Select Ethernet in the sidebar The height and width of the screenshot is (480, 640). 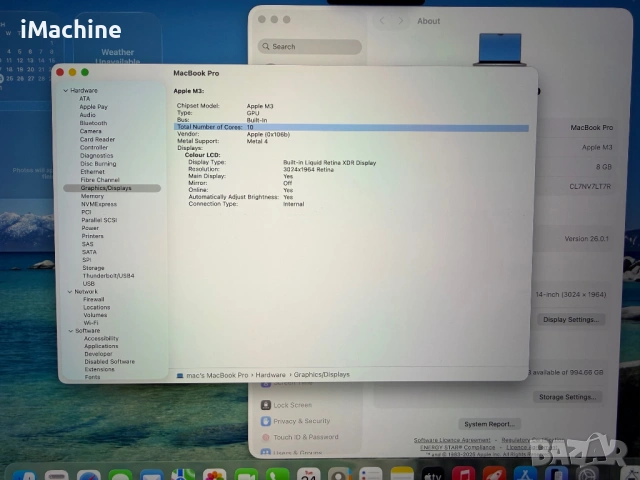pyautogui.click(x=93, y=172)
